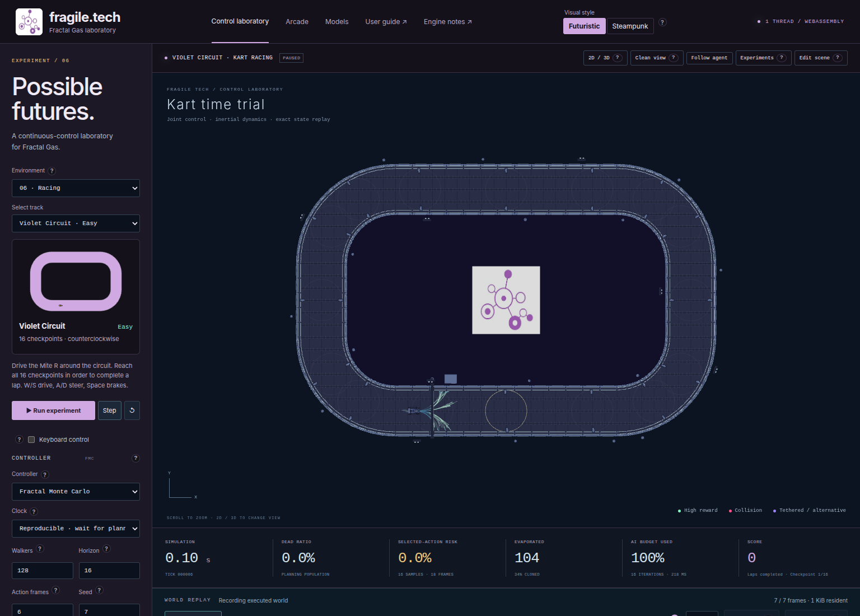The height and width of the screenshot is (616, 860).
Task: Click the SIMULATION time 0.10 s
Action: pos(188,558)
